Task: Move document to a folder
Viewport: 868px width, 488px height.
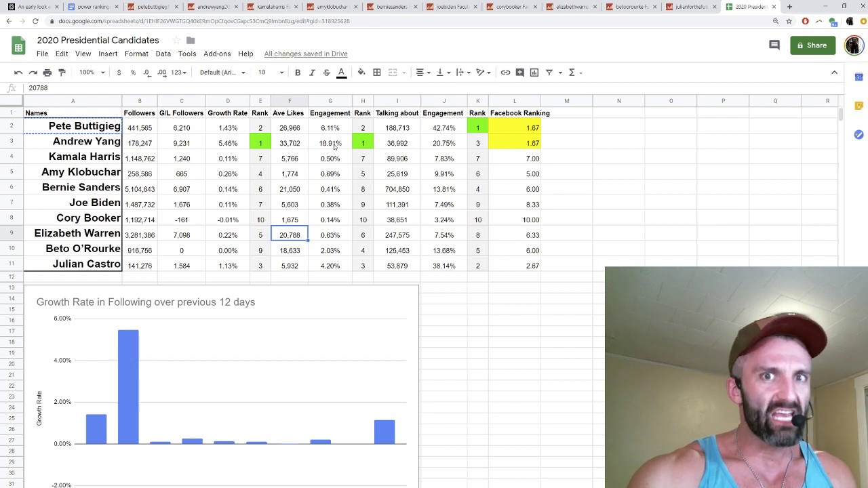Action: (191, 41)
